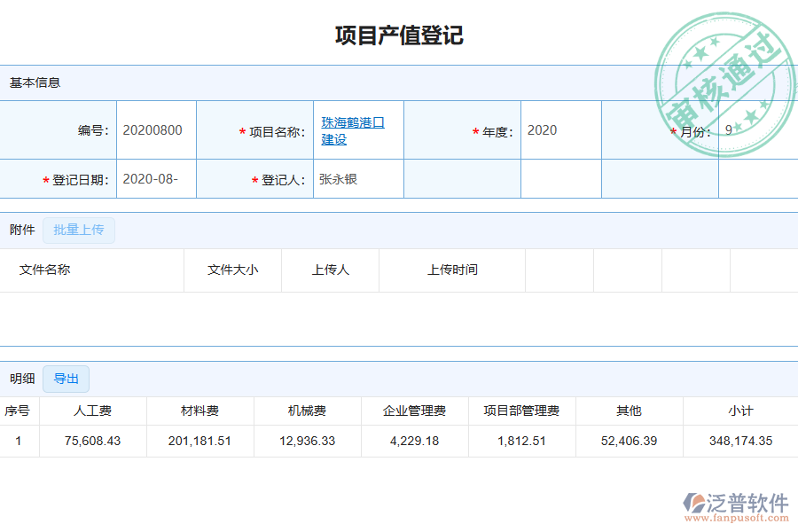Sort by the 人工费 column header
Viewport: 798px width, 532px height.
click(91, 410)
